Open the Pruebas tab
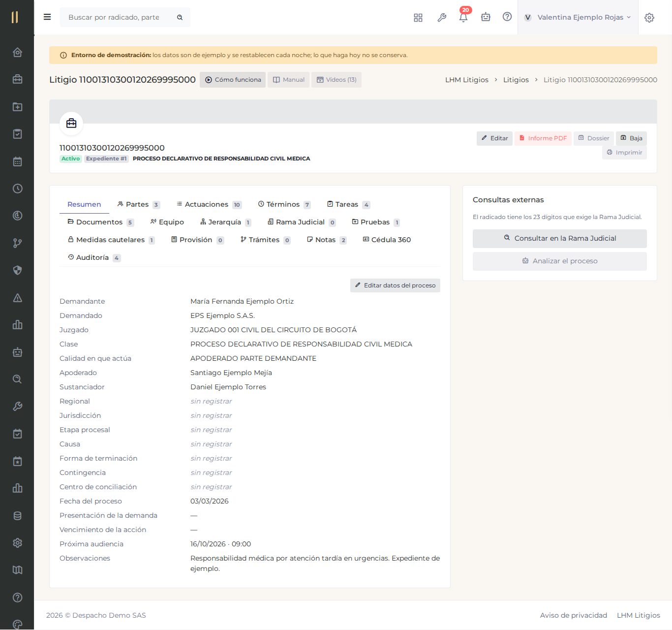 point(376,222)
